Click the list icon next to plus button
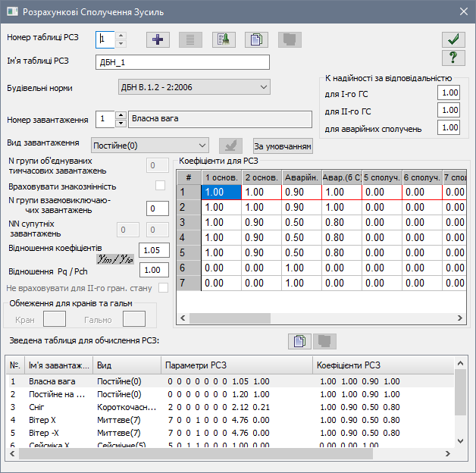476x473 pixels. (190, 39)
